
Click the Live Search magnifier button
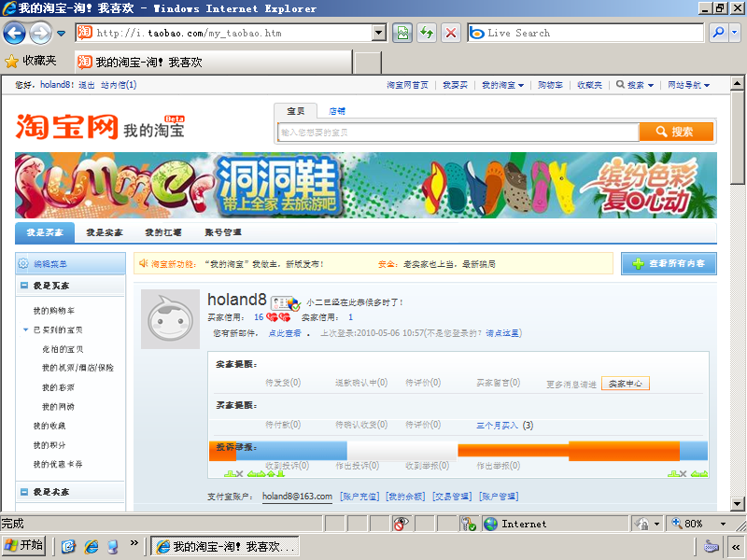pos(718,33)
